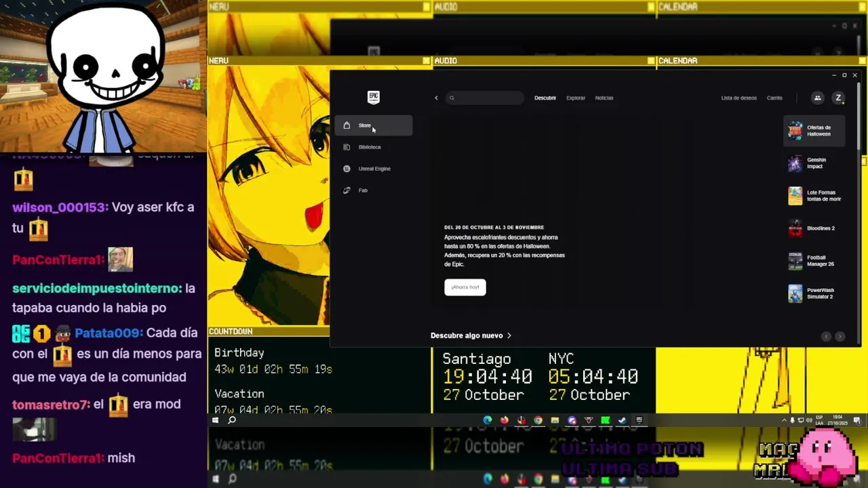The image size is (868, 488).
Task: Switch to the Explorar tab
Action: pos(576,98)
